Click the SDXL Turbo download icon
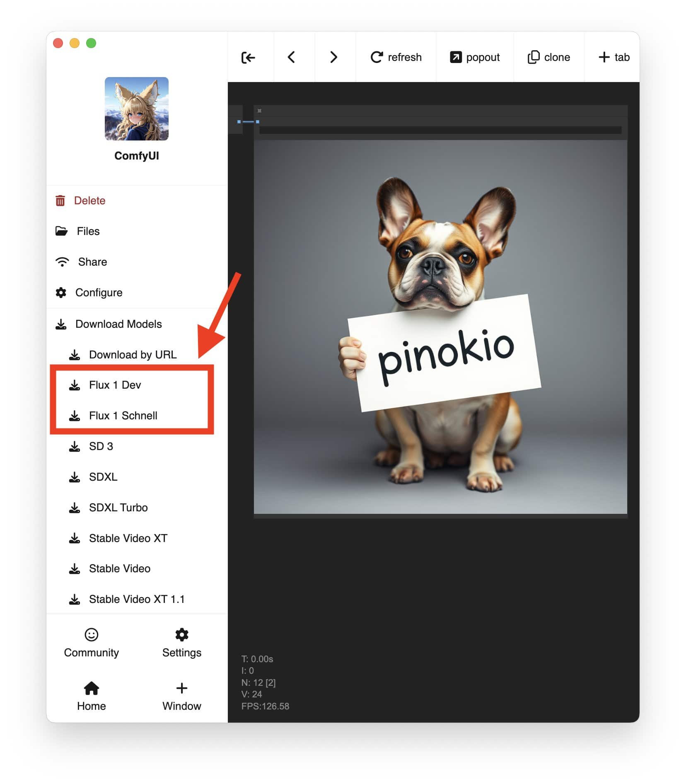686x784 pixels. click(x=75, y=508)
